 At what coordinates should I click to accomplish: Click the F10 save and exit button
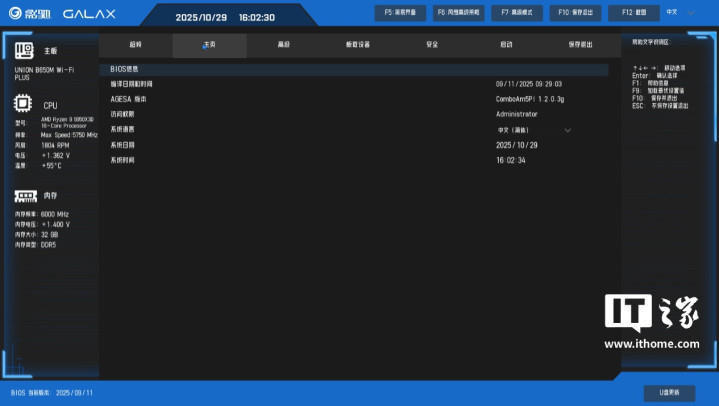[x=575, y=13]
